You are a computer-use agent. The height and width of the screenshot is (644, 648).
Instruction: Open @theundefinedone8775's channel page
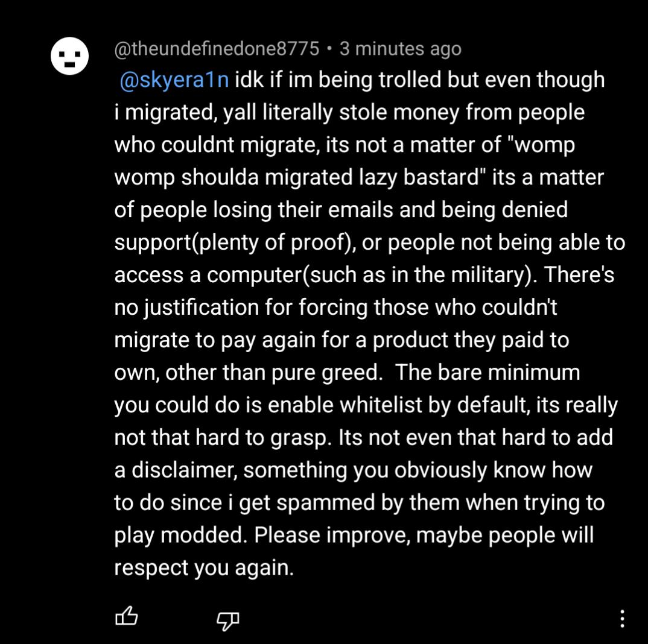click(217, 49)
